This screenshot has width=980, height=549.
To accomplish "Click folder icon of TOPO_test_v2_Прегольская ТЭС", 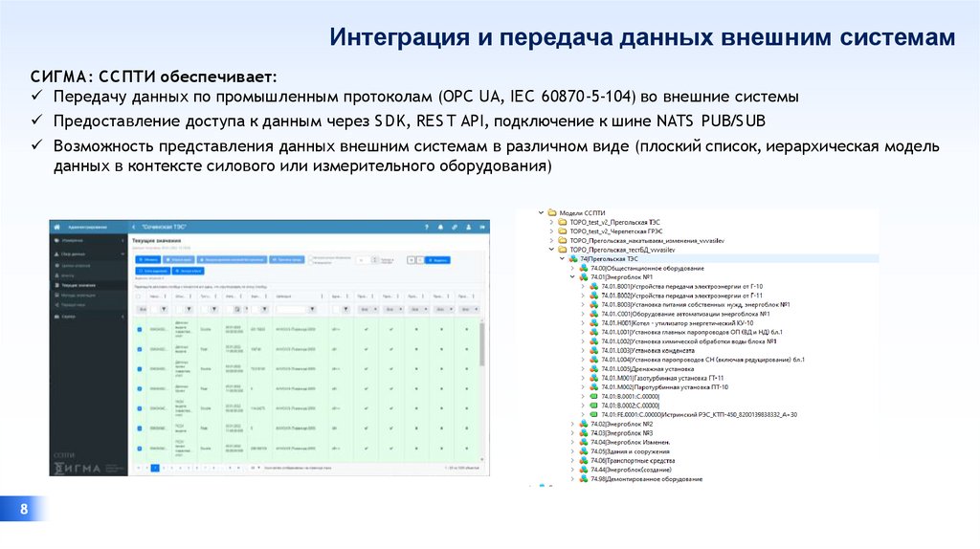I will click(x=563, y=222).
